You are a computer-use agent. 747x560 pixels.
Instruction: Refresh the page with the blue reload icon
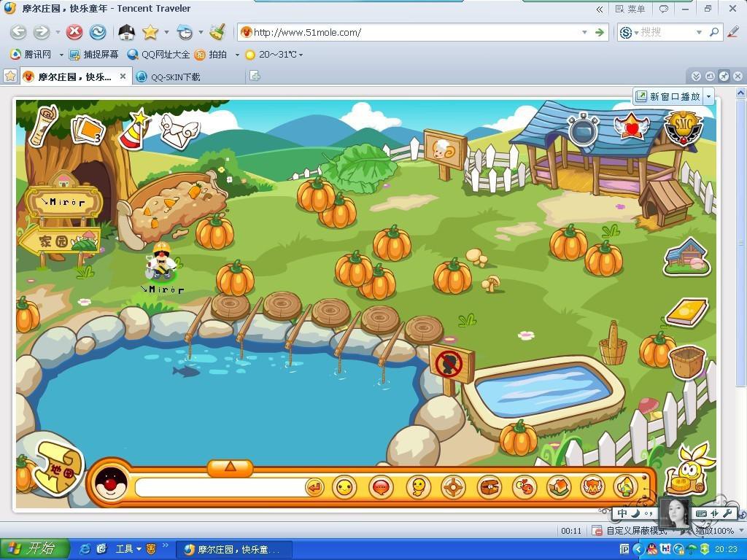(x=98, y=32)
